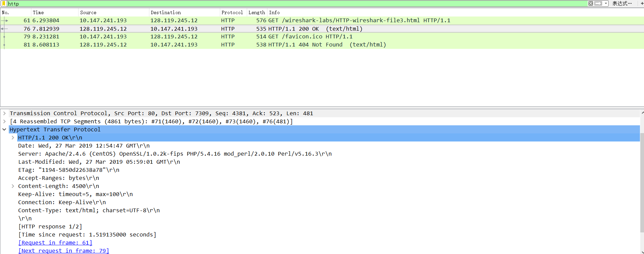Select the Connection: Keep-Alive line
644x254 pixels.
(x=62, y=202)
